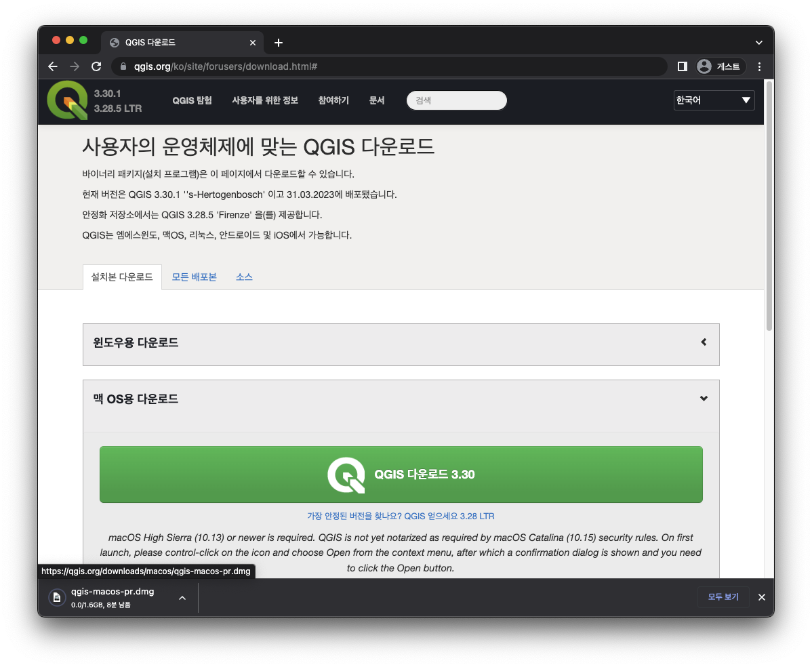Switch to the 모든 배포본 tab
Image resolution: width=812 pixels, height=667 pixels.
pos(195,277)
